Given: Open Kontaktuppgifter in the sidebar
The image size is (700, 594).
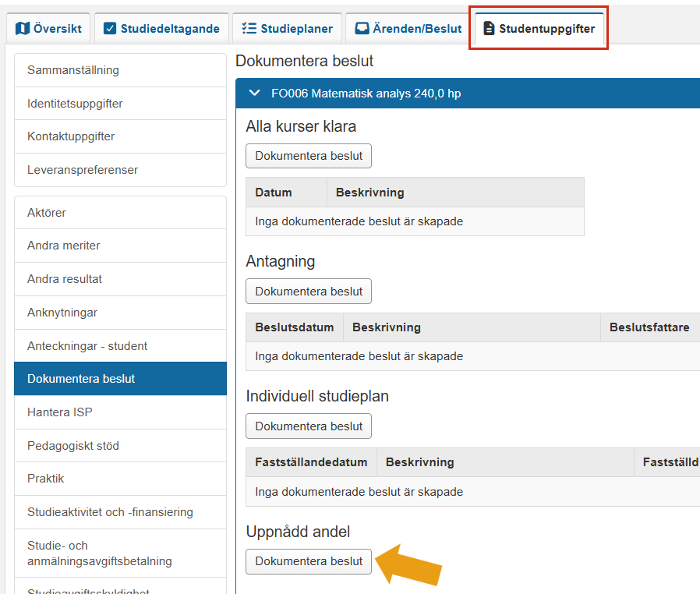Looking at the screenshot, I should coord(121,136).
